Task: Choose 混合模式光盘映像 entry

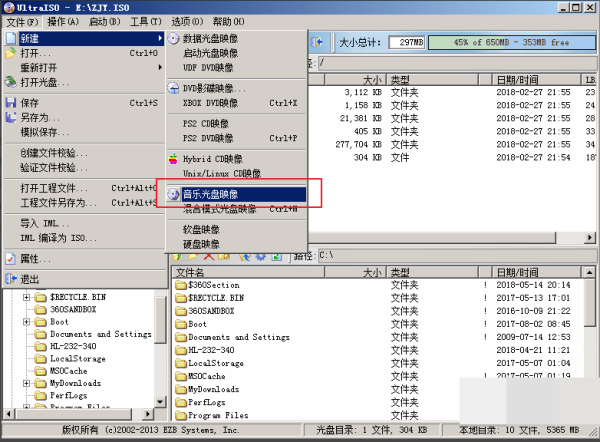Action: click(236, 209)
